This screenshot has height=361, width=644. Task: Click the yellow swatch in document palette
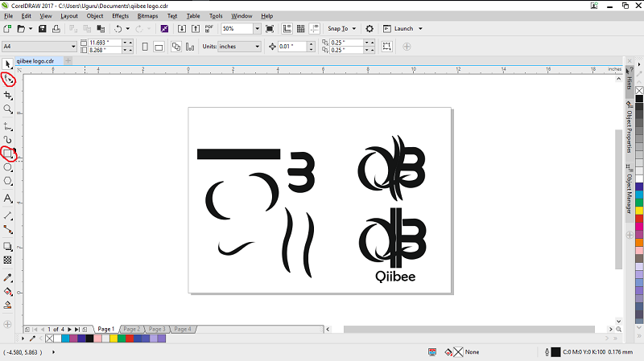114,338
